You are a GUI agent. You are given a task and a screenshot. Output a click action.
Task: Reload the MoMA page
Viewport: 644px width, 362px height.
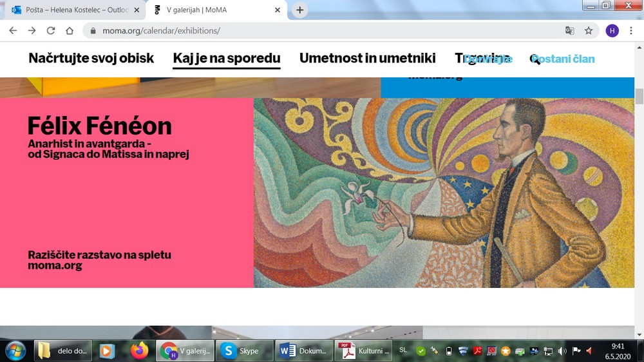tap(50, 31)
